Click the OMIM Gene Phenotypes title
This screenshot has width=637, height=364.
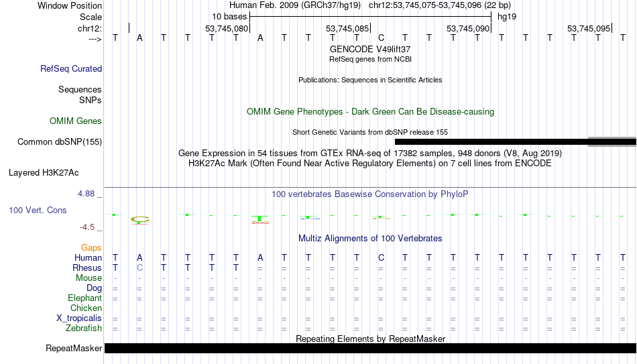[370, 112]
